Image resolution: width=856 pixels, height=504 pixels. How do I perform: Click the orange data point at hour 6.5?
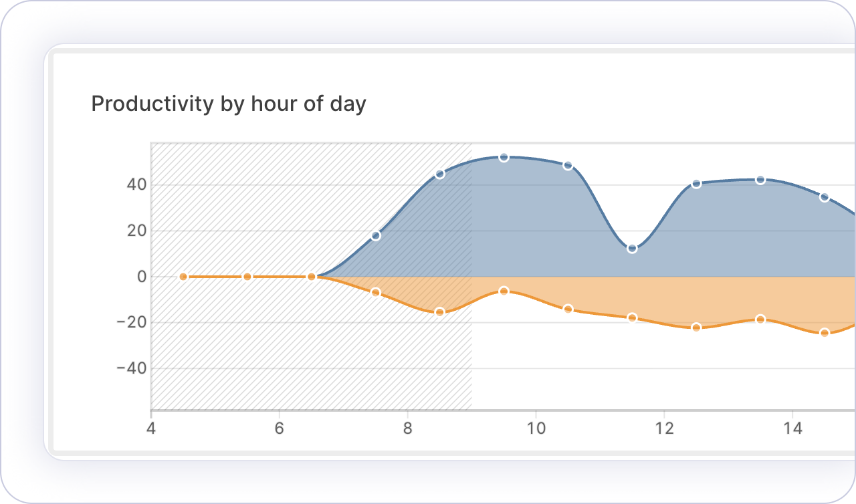tap(312, 277)
